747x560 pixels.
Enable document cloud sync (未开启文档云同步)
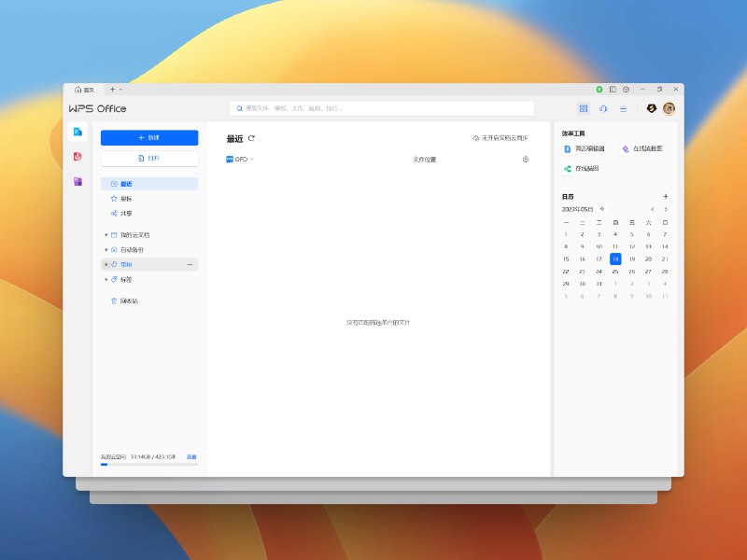[x=500, y=138]
